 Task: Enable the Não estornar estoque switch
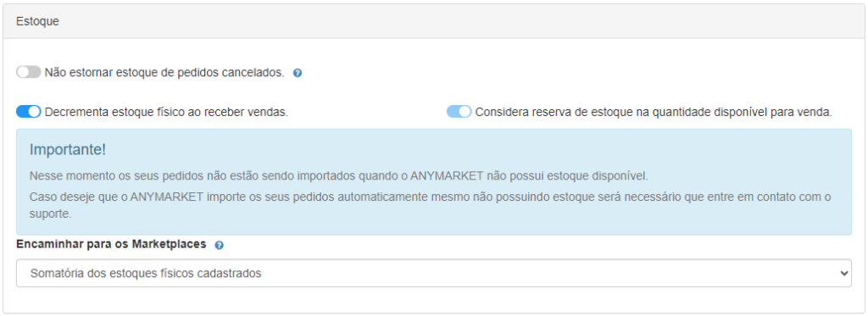[29, 72]
